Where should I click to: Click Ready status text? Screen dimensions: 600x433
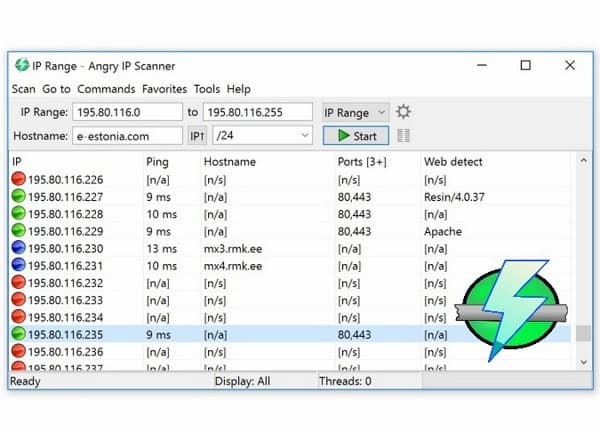tap(25, 381)
